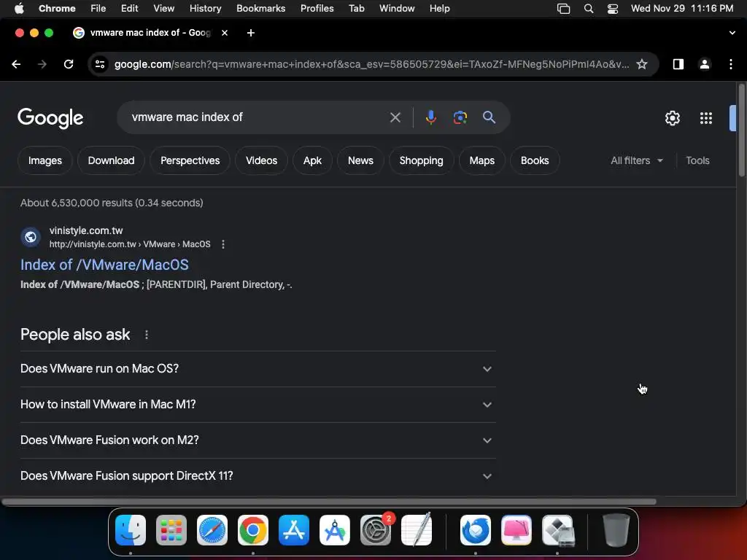Click the vinistyle.com.tw site globe icon
The width and height of the screenshot is (747, 560).
[x=31, y=237]
